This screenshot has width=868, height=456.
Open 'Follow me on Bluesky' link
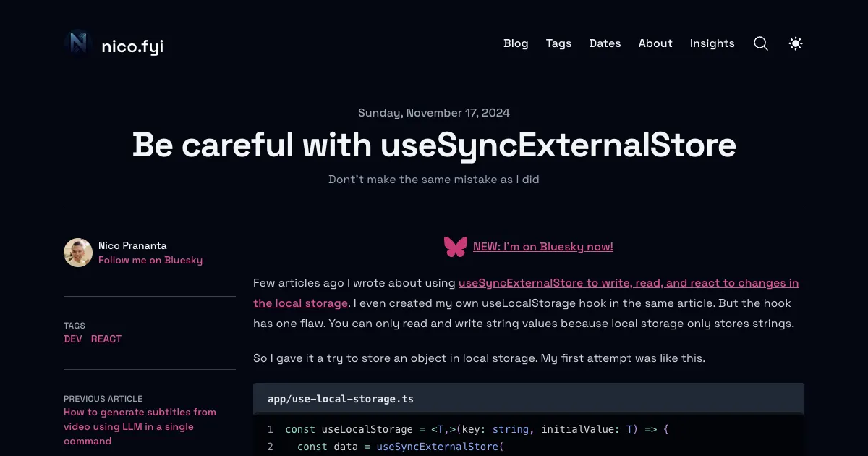tap(150, 260)
